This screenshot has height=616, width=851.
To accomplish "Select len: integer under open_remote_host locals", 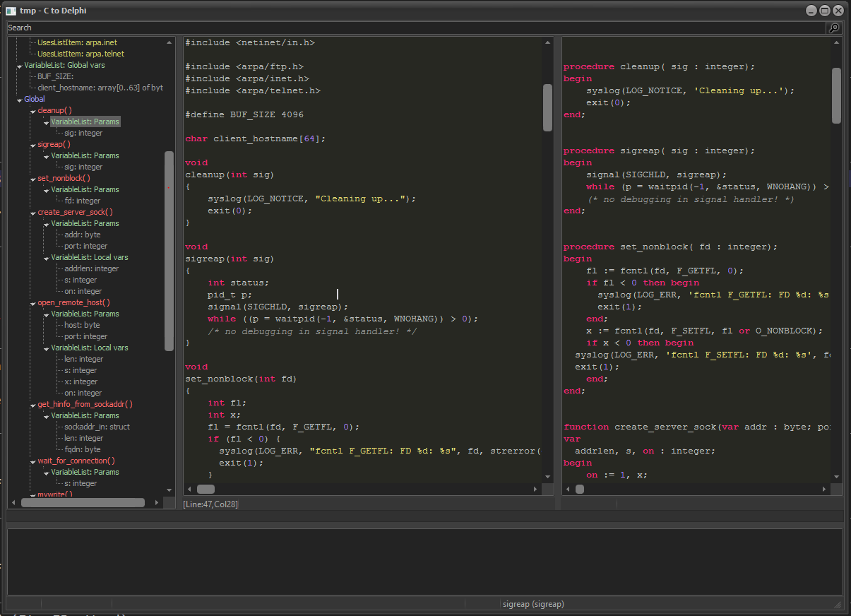I will pos(83,359).
